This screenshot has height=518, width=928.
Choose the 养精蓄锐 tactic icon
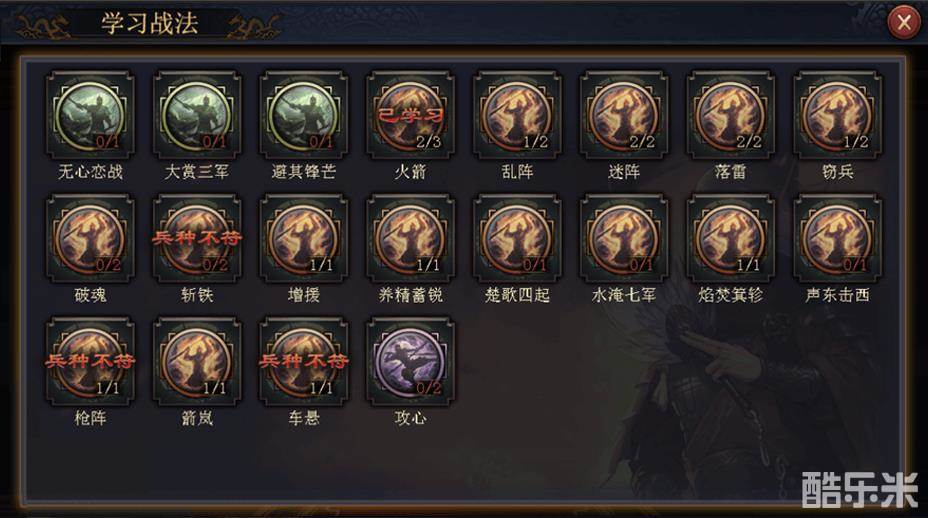(x=410, y=238)
